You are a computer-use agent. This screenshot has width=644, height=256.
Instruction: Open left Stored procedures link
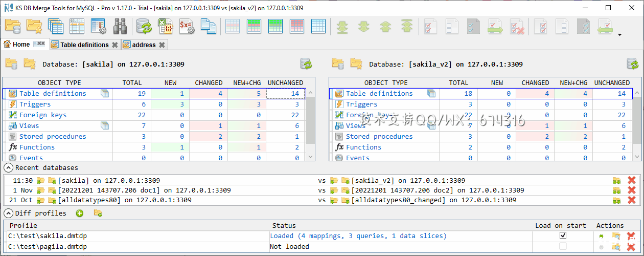[x=53, y=136]
